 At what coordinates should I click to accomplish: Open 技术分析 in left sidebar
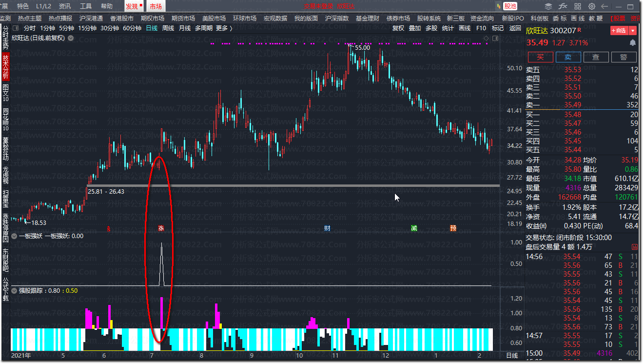coord(5,67)
